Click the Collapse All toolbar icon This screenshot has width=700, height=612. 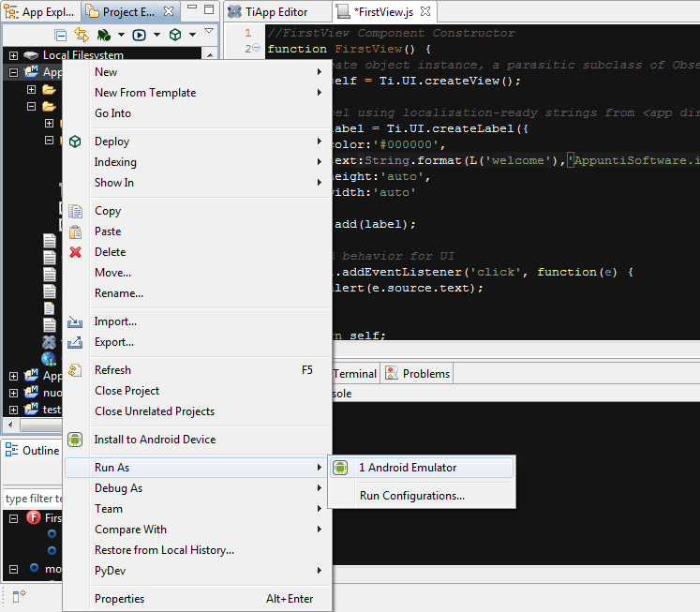click(x=60, y=35)
